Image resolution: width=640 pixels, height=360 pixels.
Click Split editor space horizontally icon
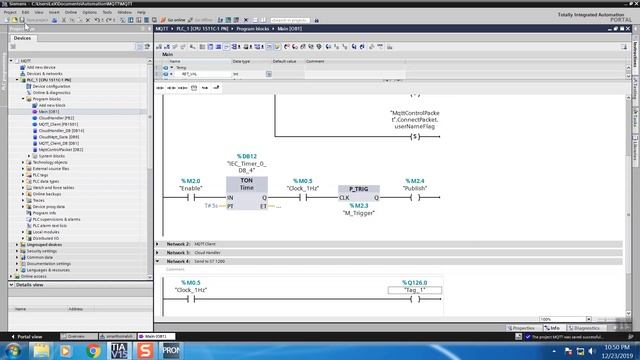256,20
